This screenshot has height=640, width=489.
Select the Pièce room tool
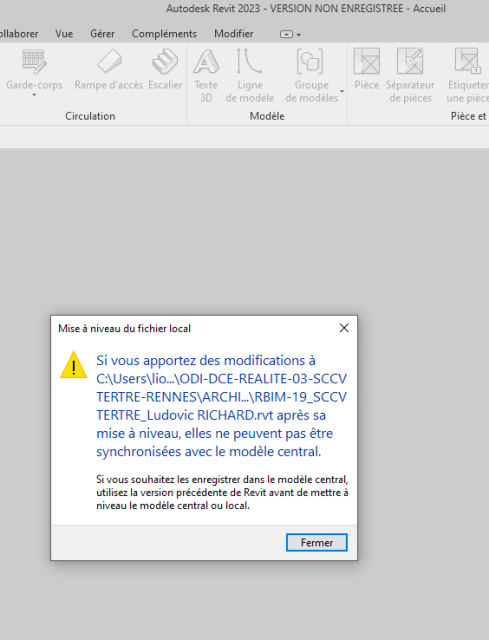(367, 69)
